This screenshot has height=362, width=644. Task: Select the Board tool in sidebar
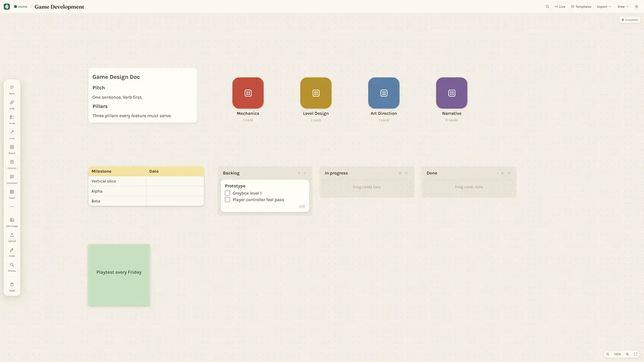point(12,149)
